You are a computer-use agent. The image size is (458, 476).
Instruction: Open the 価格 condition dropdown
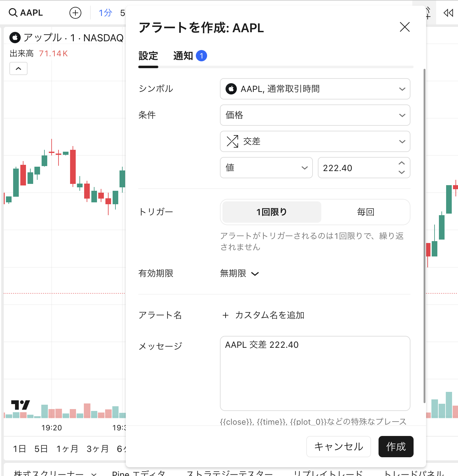pos(315,115)
